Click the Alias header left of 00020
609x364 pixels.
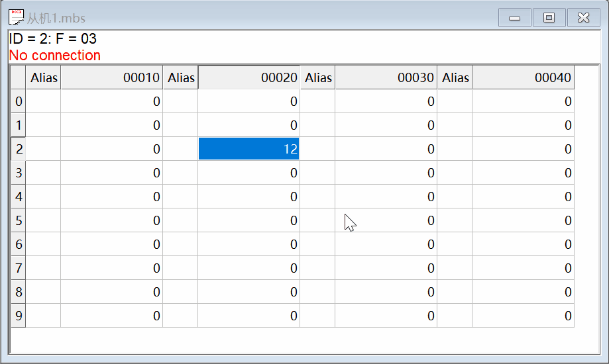[x=181, y=77]
